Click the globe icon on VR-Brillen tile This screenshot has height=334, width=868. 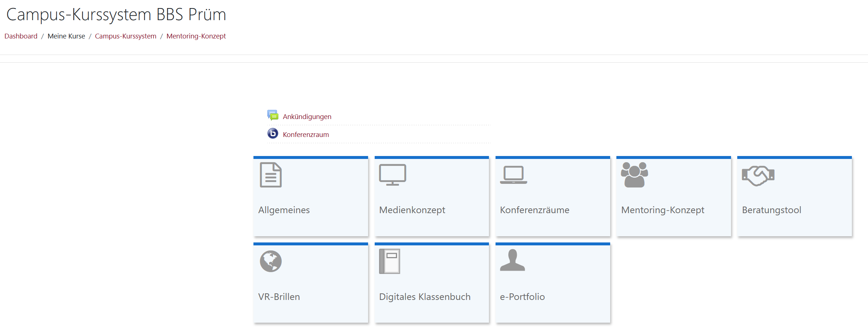click(x=271, y=261)
